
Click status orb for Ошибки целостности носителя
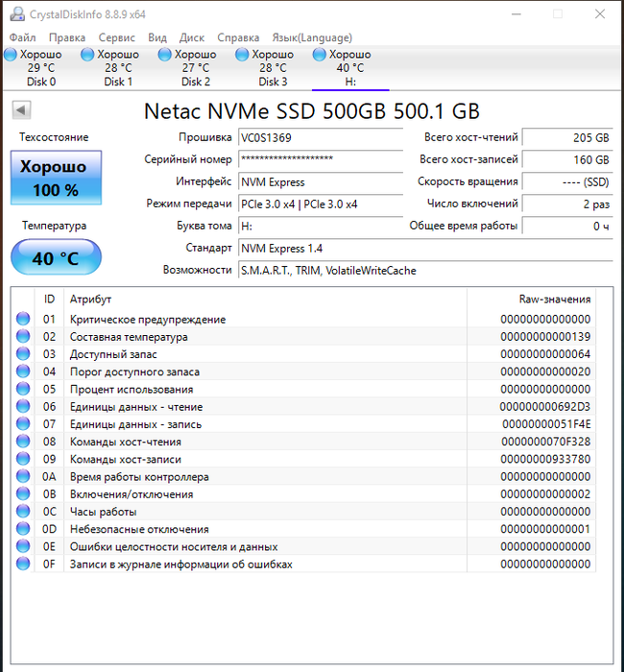pyautogui.click(x=23, y=546)
